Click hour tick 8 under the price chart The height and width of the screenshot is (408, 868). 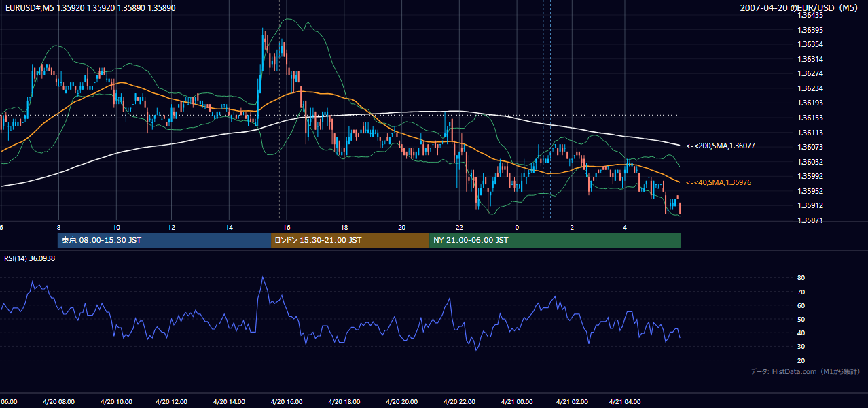click(x=58, y=227)
